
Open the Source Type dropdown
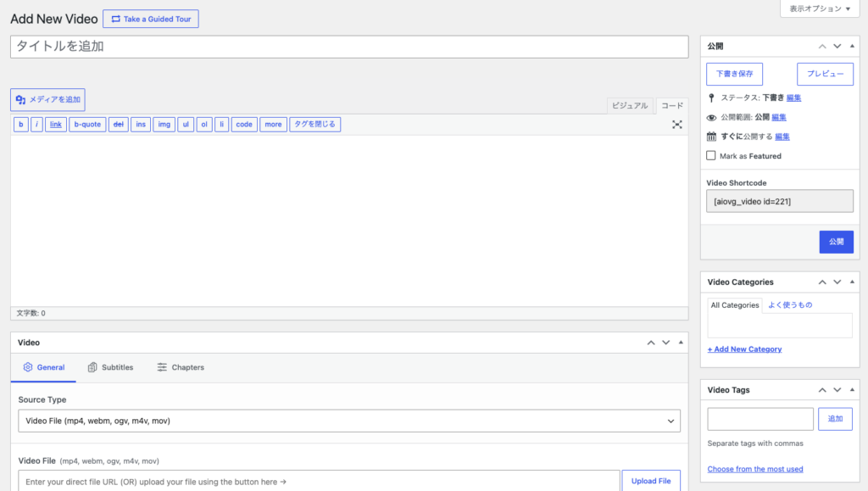(349, 421)
